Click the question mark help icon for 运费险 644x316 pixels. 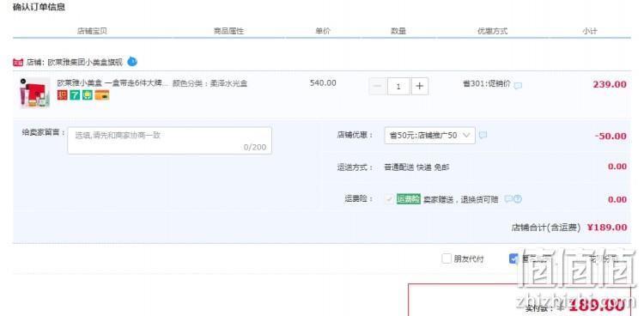click(518, 199)
